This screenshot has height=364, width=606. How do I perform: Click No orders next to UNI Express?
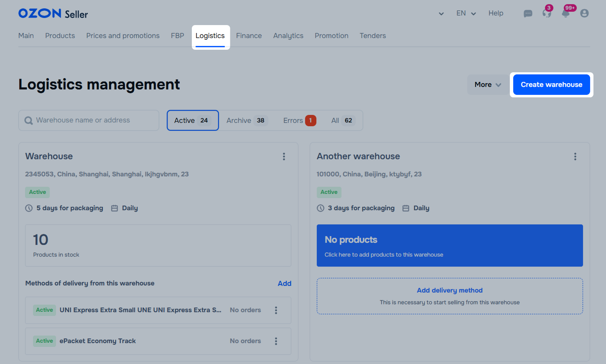click(245, 310)
